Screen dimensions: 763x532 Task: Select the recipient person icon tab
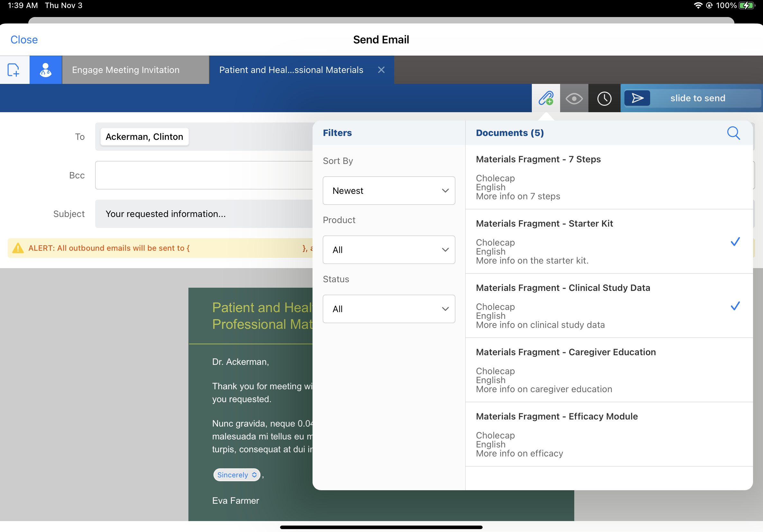coord(46,70)
